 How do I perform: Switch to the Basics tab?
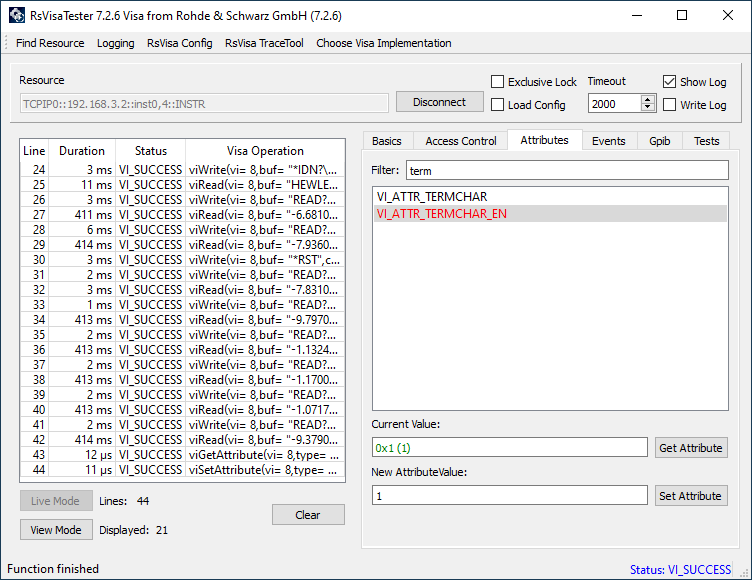click(x=387, y=141)
